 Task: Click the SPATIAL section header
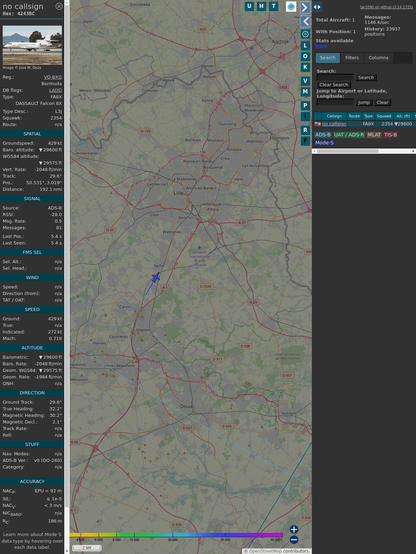tap(32, 134)
